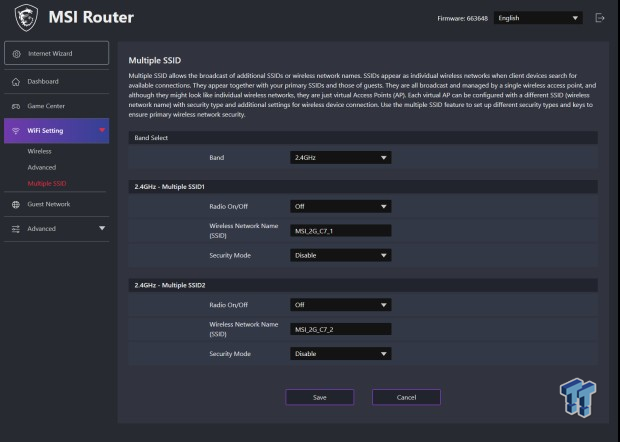The height and width of the screenshot is (442, 620).
Task: Expand the bottom Advanced sidebar menu
Action: tap(57, 229)
